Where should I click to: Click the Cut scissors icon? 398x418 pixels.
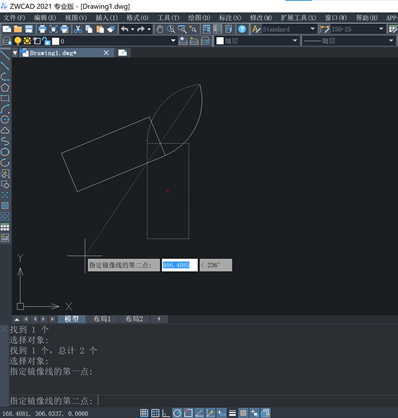[x=78, y=29]
